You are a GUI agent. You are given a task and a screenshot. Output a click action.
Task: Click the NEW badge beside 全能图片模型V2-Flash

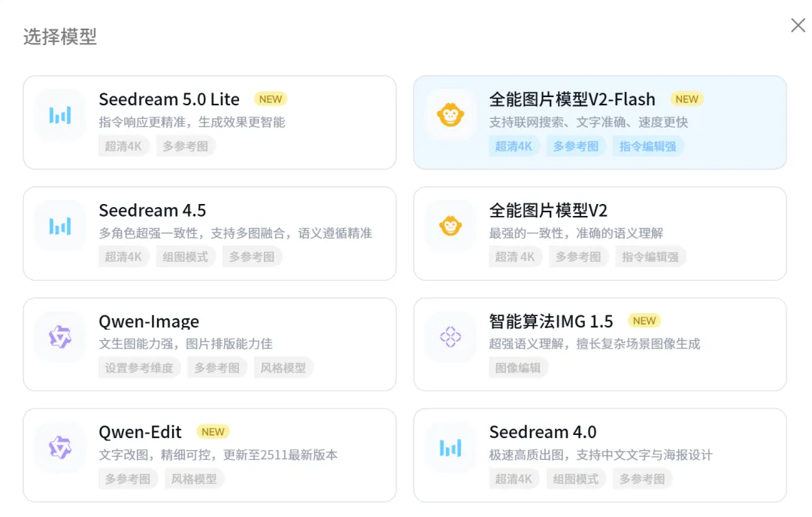686,99
